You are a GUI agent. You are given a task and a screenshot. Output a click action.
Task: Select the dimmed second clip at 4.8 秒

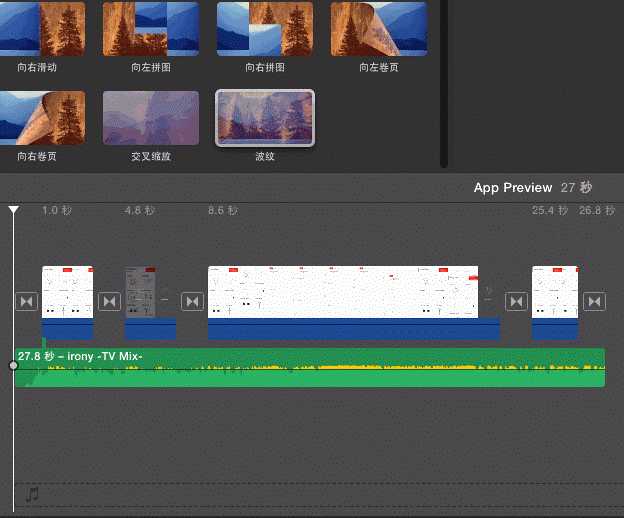coord(140,292)
